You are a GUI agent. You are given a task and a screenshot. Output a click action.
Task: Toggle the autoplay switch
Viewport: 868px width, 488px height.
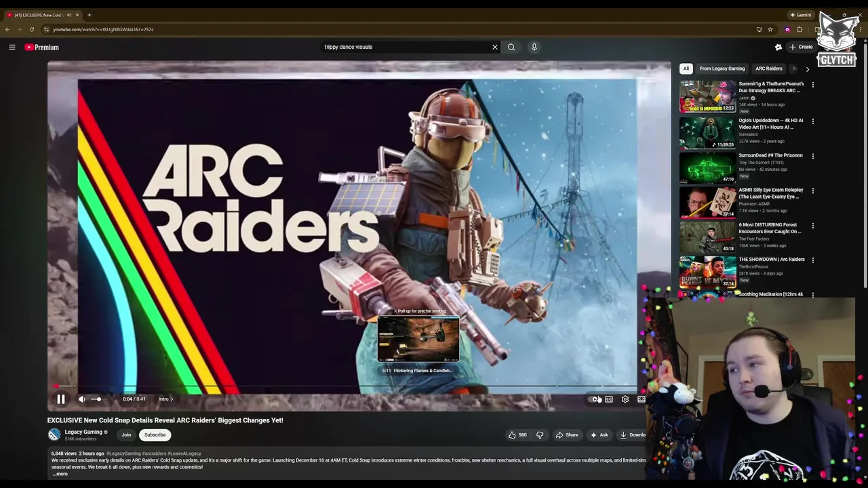(x=593, y=399)
